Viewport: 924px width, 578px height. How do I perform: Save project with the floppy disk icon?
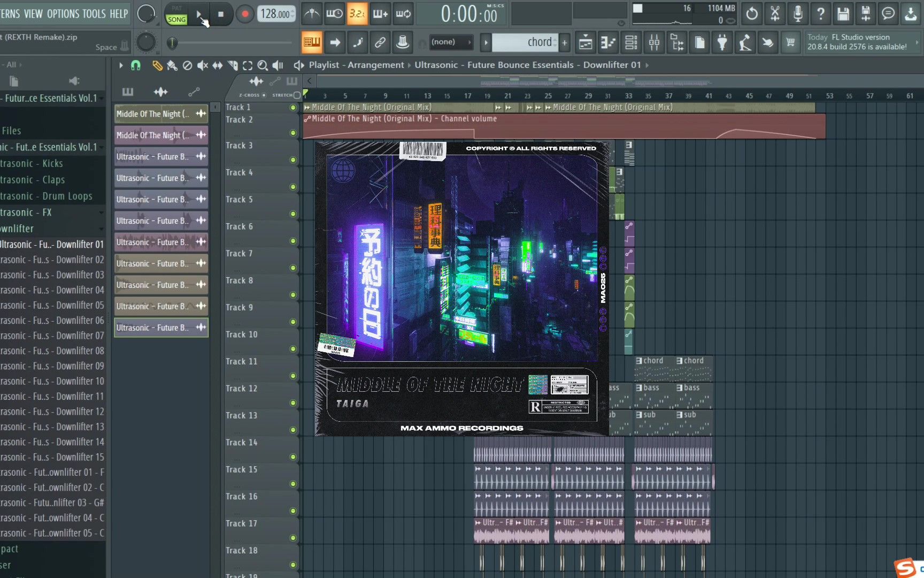[x=843, y=14]
